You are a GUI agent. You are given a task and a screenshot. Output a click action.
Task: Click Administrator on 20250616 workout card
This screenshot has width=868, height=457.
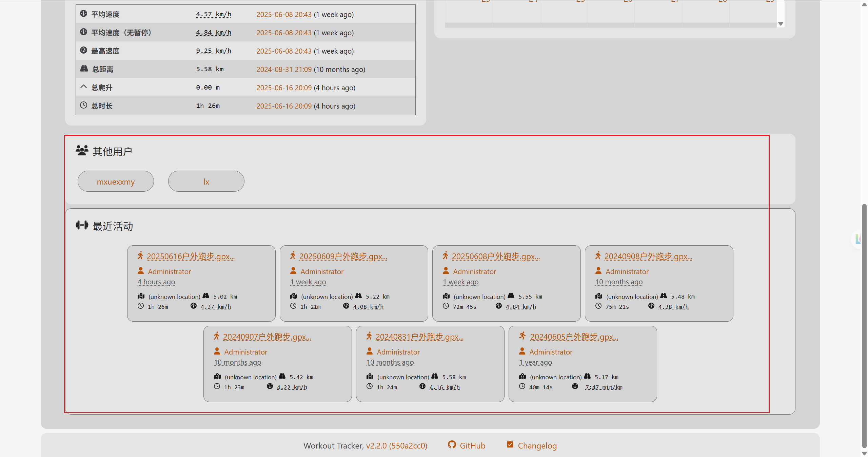[170, 271]
